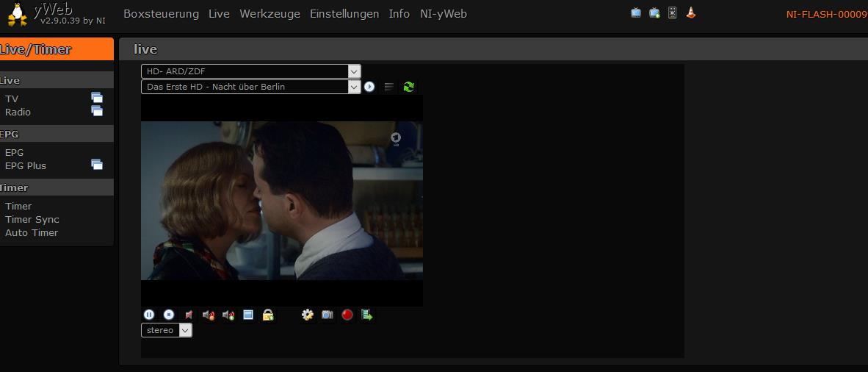Viewport: 868px width, 372px height.
Task: Start recording with the red record button
Action: coord(347,315)
